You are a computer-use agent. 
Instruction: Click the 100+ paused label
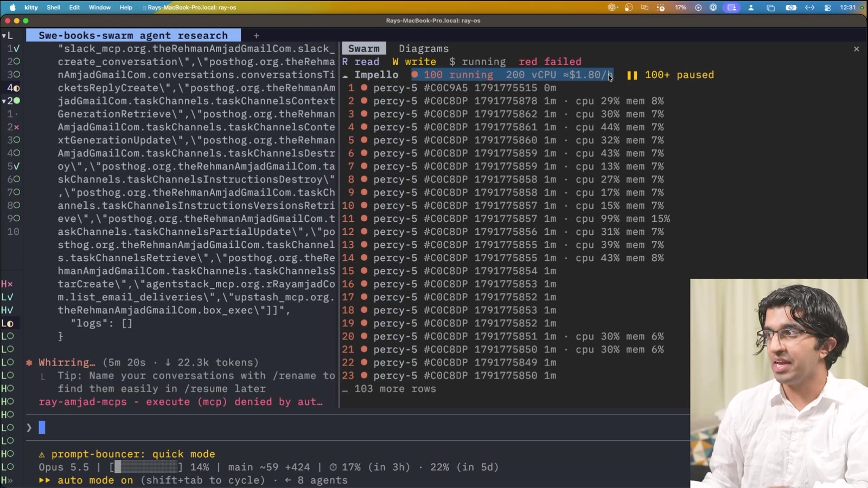tap(679, 75)
